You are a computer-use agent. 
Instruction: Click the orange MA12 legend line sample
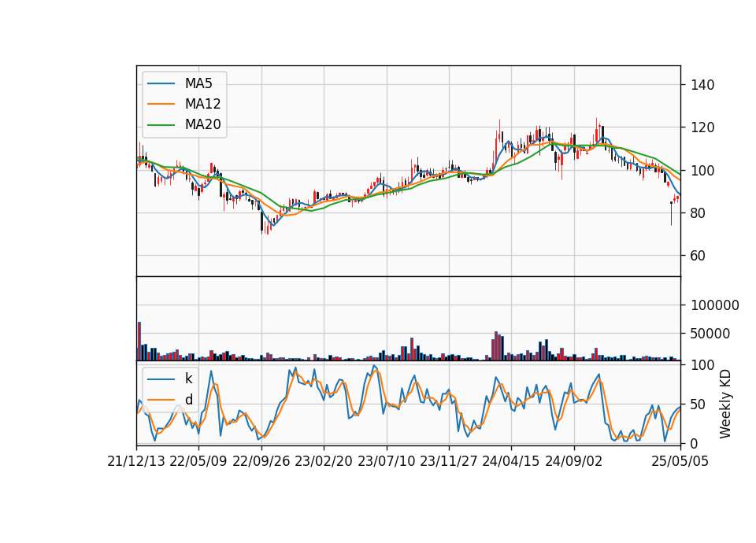pyautogui.click(x=161, y=104)
